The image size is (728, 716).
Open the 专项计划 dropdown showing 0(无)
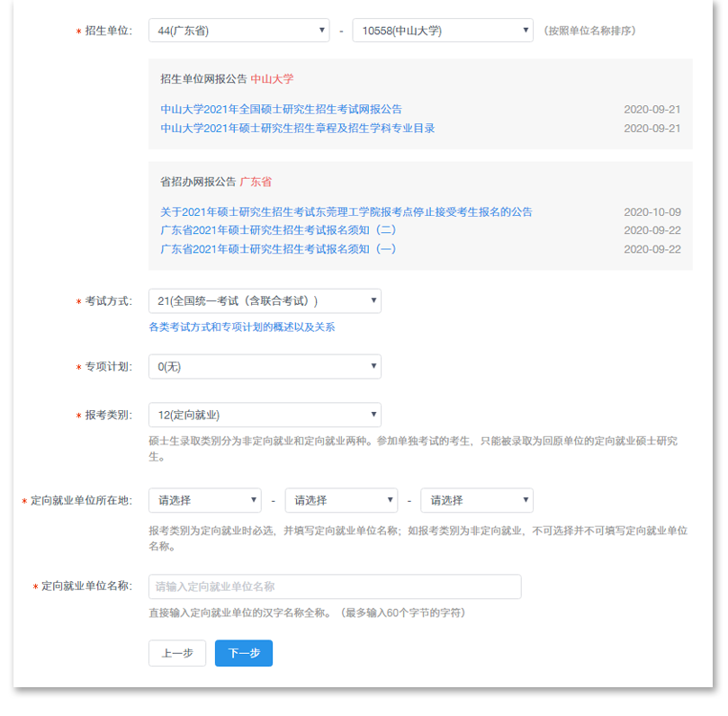tap(264, 366)
